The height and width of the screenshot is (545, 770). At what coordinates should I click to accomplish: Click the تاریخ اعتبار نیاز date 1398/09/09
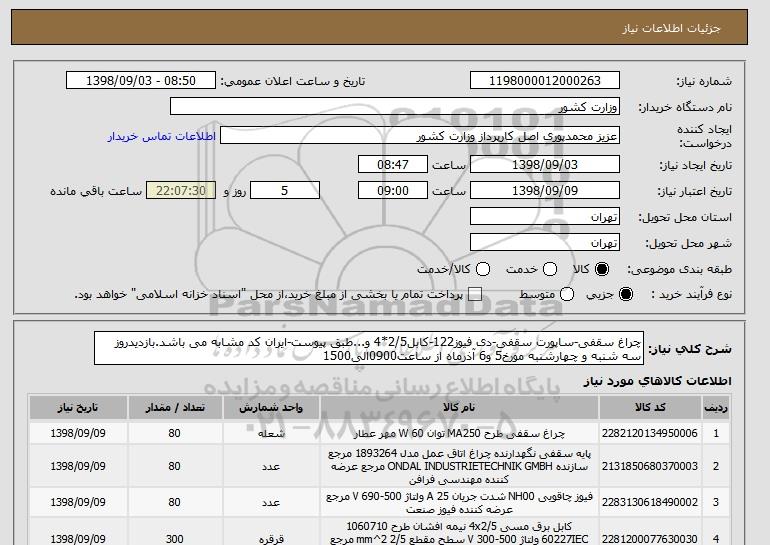click(545, 191)
